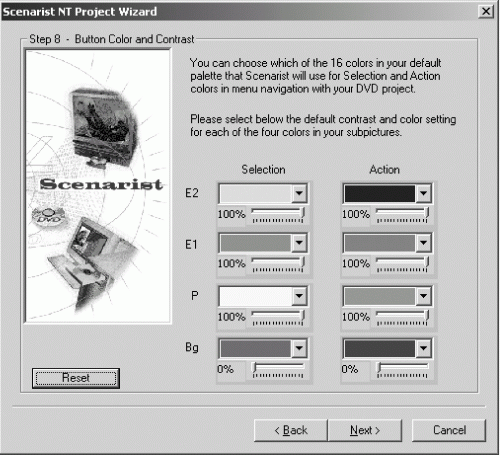Click the Bg Selection 0% value
The image size is (500, 455).
[x=225, y=369]
